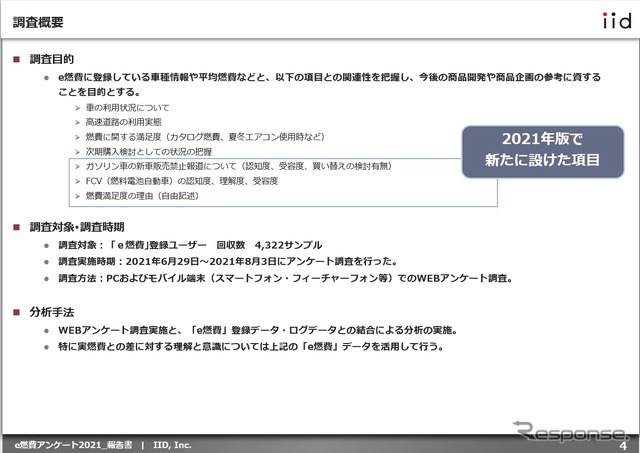Click the line 高速道路の利用実態
Viewport: 640px width, 453px height.
coord(124,122)
